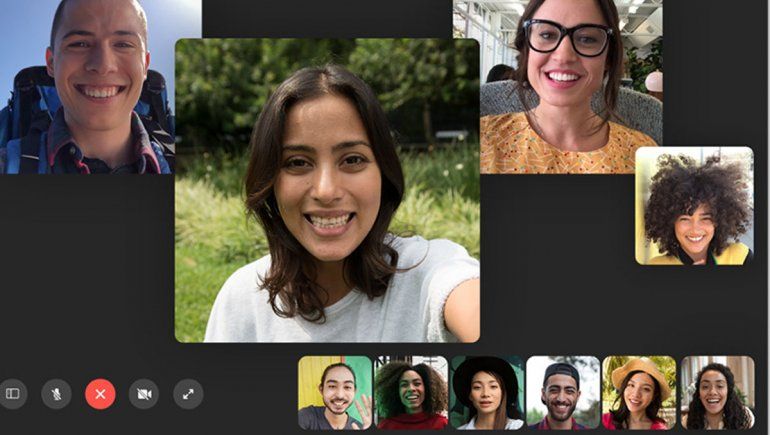
Task: Show the call participants sidebar
Action: [x=13, y=394]
